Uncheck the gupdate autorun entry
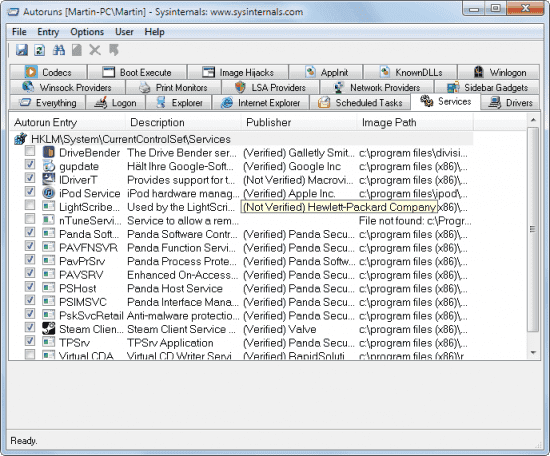The height and width of the screenshot is (456, 550). coord(30,165)
